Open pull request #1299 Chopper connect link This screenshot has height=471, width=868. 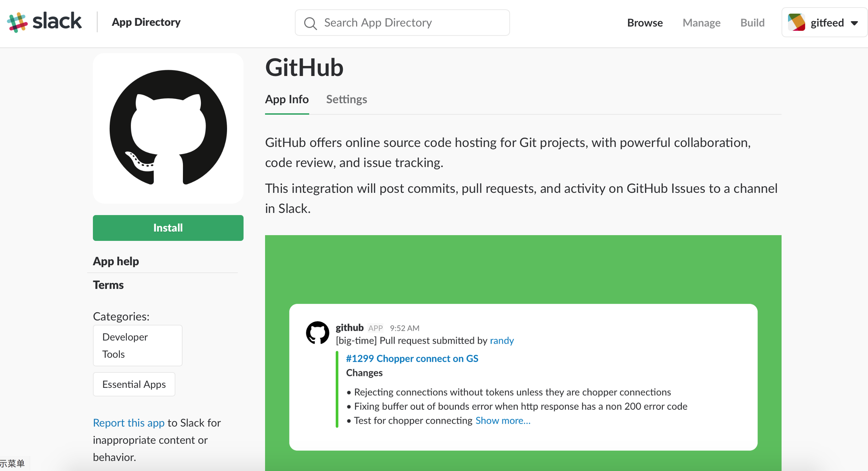(412, 358)
